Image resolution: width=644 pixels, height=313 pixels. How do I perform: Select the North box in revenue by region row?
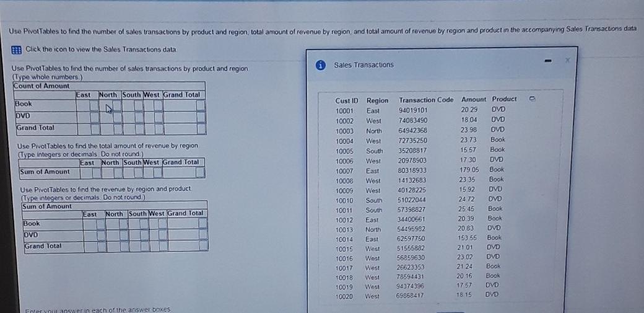118,173
